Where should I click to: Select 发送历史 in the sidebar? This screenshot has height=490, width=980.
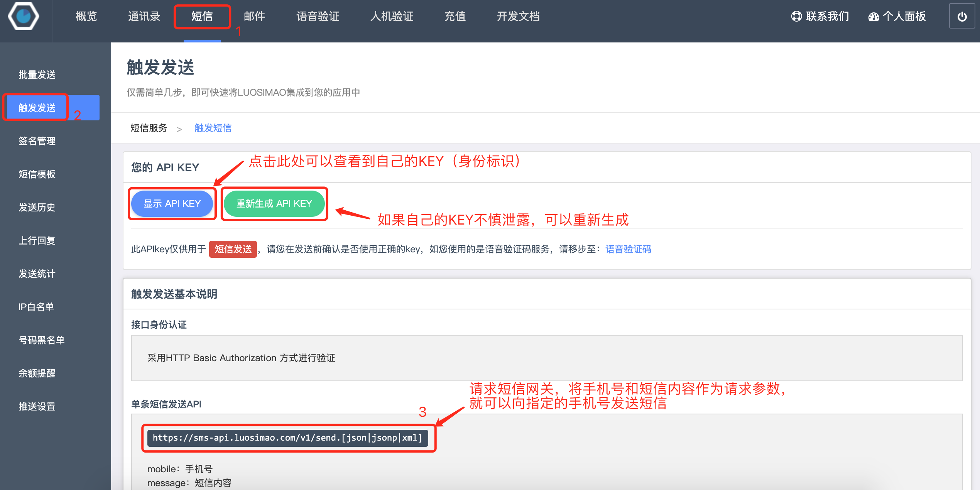pos(37,207)
